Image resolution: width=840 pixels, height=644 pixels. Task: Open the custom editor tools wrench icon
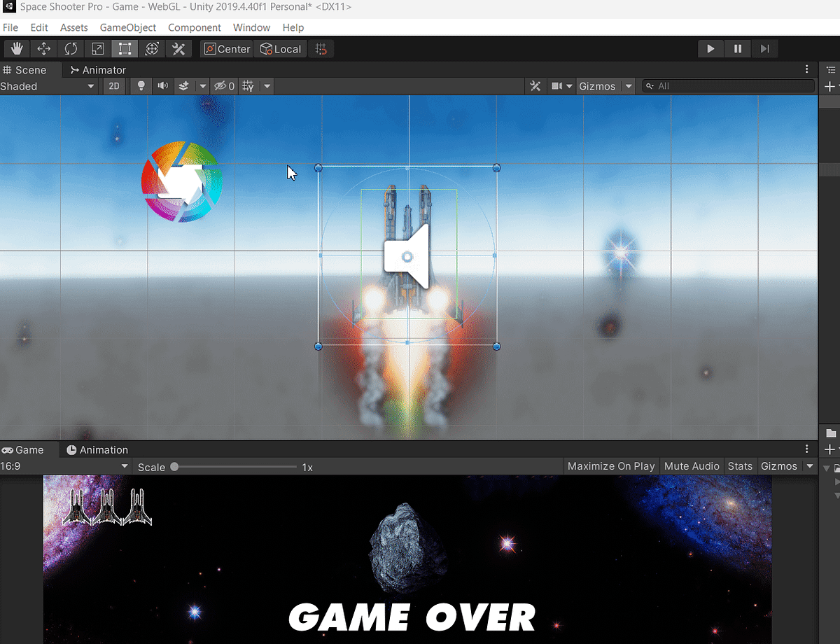click(x=178, y=48)
